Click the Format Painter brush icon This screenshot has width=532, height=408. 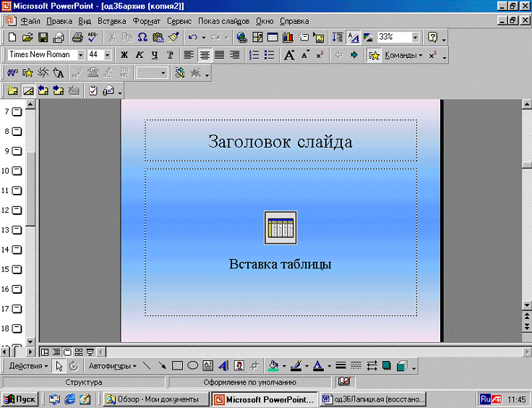(x=173, y=37)
